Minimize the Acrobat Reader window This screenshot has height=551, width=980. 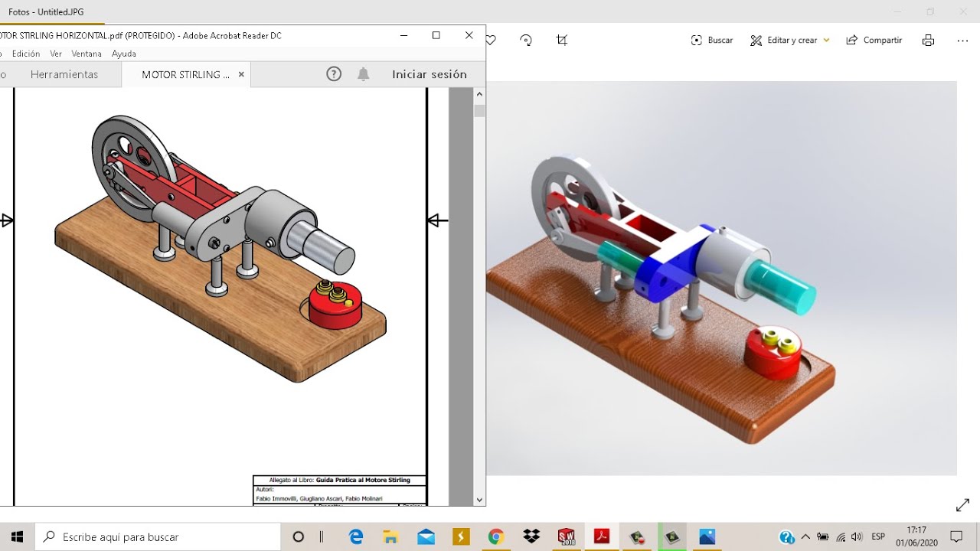(x=403, y=35)
